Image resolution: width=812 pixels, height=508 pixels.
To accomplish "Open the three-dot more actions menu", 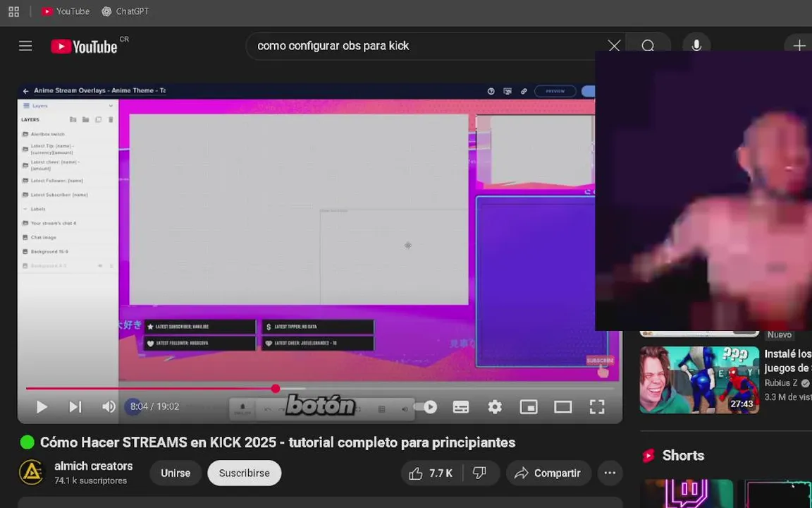I will [610, 473].
